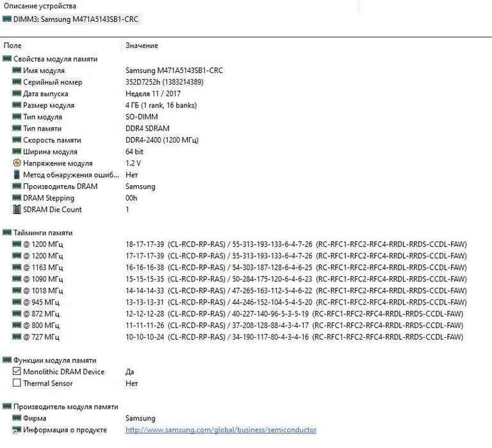Select the Свойства модуля памяти group header
Image resolution: width=492 pixels, height=448 pixels.
(55, 59)
